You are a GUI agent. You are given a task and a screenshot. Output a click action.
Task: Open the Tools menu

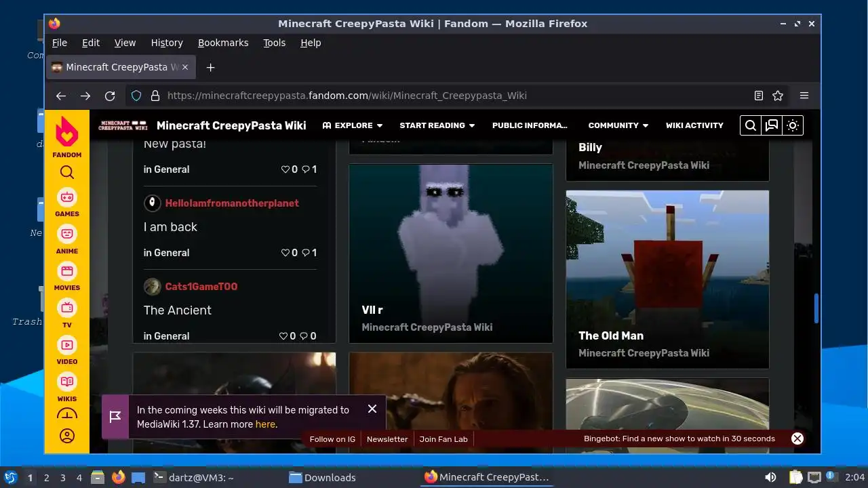(275, 43)
